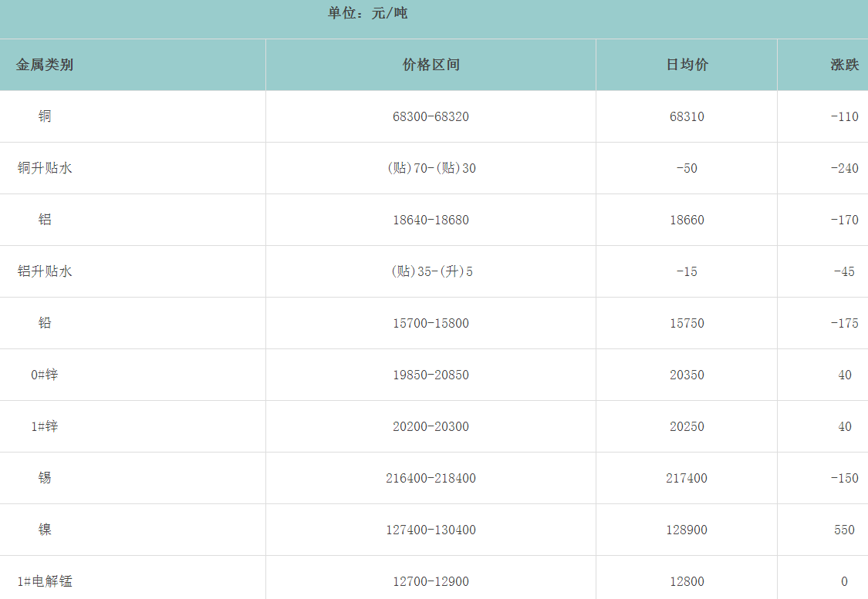Click the 日均价 column header
The width and height of the screenshot is (868, 599).
click(x=687, y=65)
